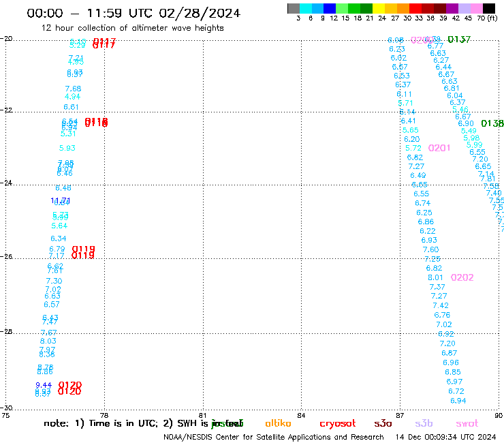Select the 6.97 wave height value
The image size is (504, 443).
(x=454, y=382)
